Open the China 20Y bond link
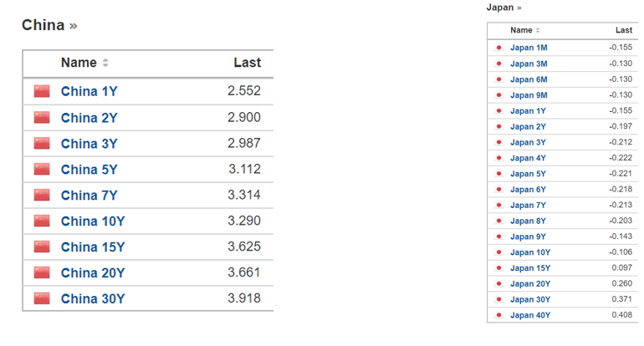Image resolution: width=644 pixels, height=346 pixels. click(93, 272)
